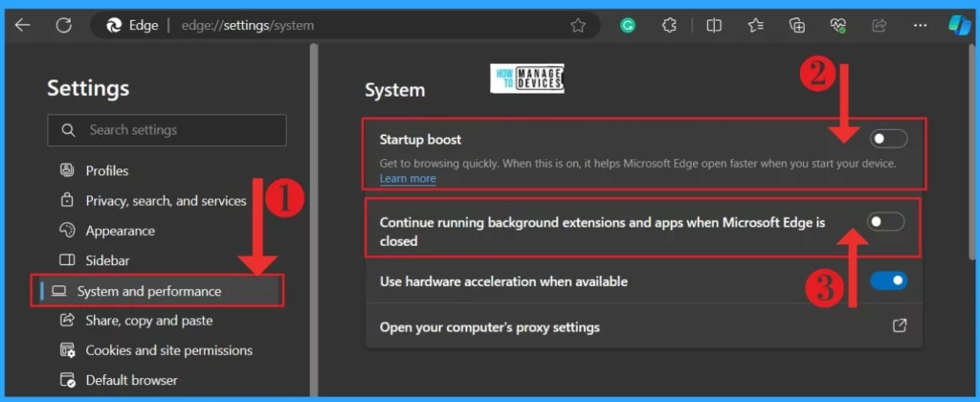980x402 pixels.
Task: Go to Appearance settings
Action: point(120,231)
